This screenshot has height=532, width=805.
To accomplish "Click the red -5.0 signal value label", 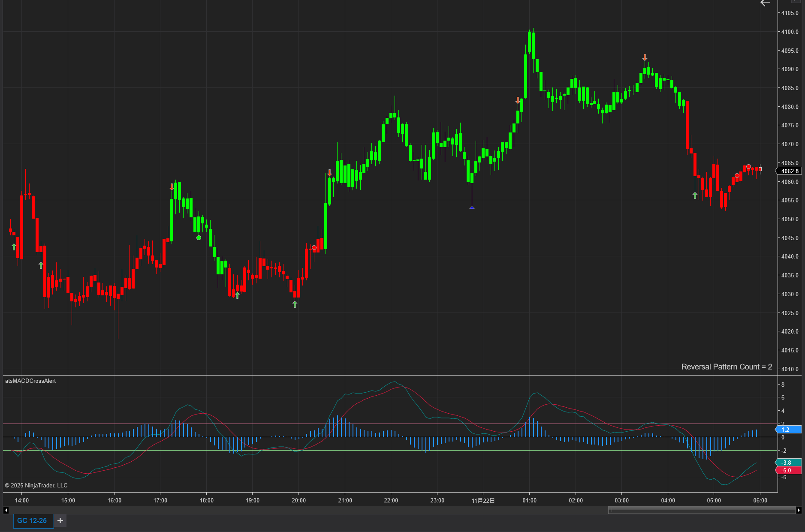I will click(788, 470).
